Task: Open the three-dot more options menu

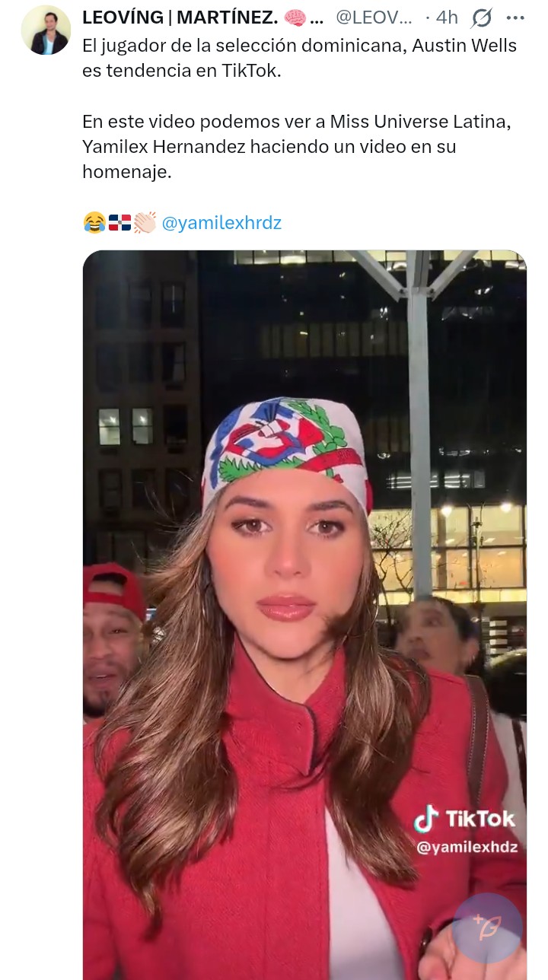Action: [515, 17]
